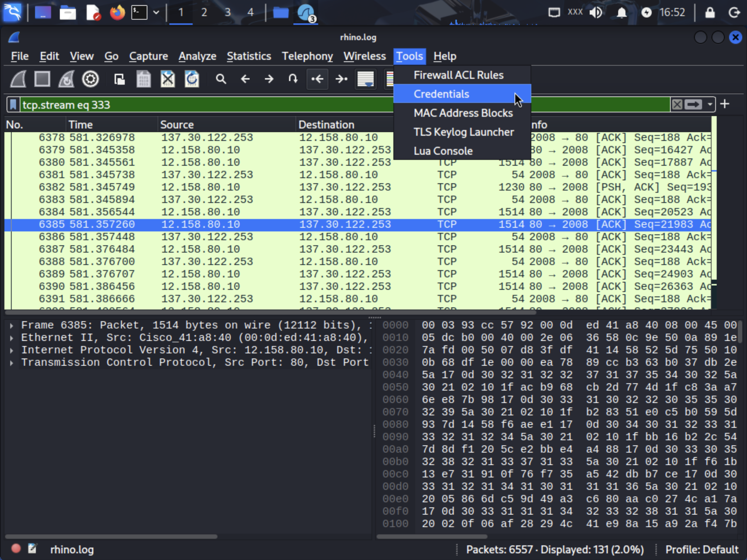The width and height of the screenshot is (747, 560).
Task: Click the stop capture square icon
Action: point(42,79)
